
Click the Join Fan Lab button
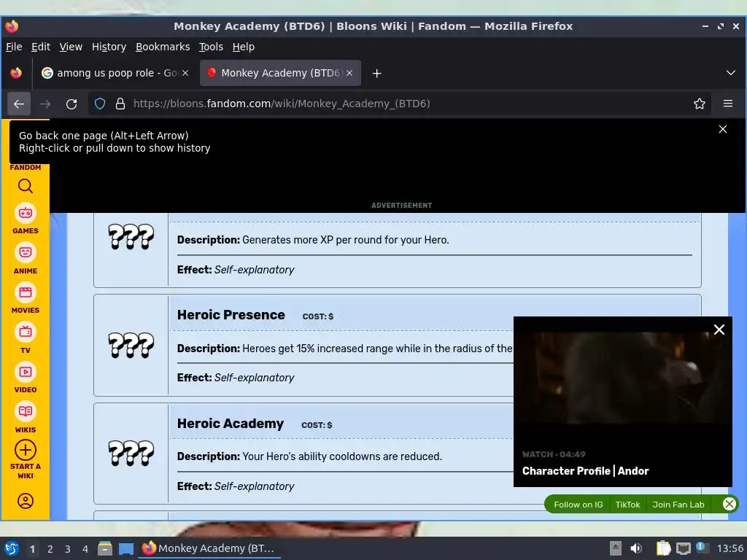[678, 505]
